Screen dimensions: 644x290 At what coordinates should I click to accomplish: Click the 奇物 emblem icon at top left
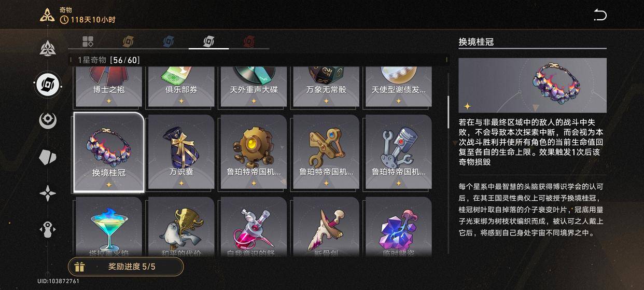[x=47, y=15]
